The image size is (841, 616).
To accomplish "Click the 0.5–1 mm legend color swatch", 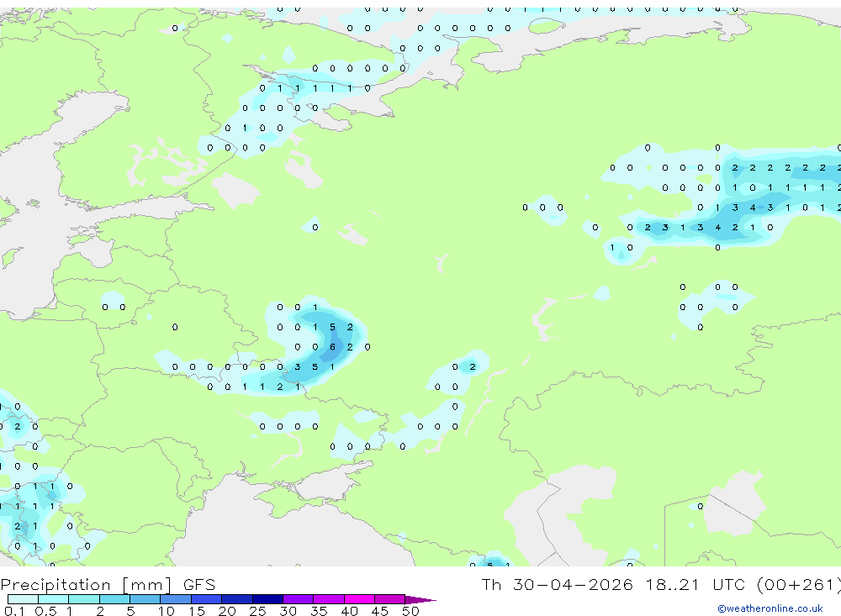I will pos(54,599).
